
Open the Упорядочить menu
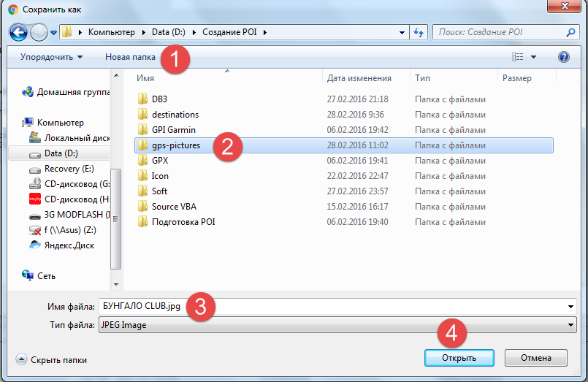[51, 57]
